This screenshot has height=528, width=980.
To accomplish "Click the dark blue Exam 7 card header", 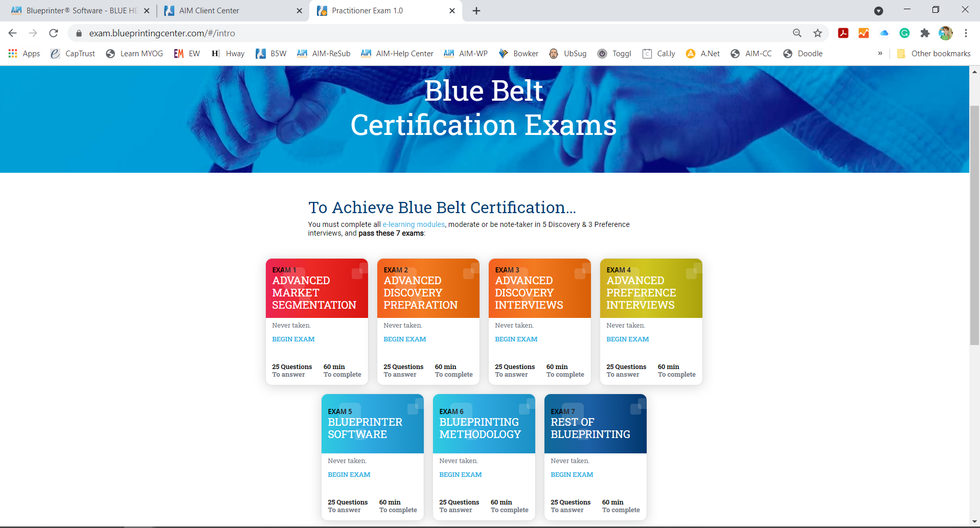I will 596,424.
